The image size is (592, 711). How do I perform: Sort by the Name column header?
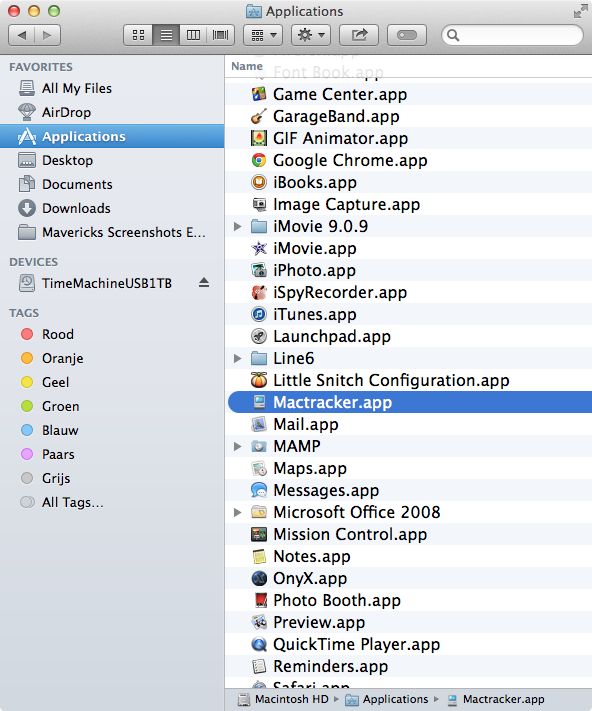pos(247,66)
